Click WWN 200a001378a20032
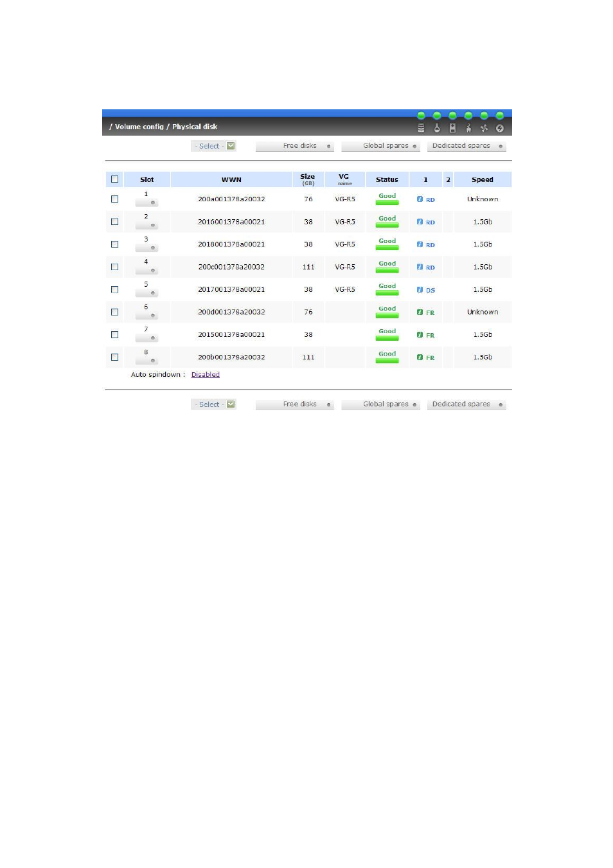 click(x=231, y=199)
